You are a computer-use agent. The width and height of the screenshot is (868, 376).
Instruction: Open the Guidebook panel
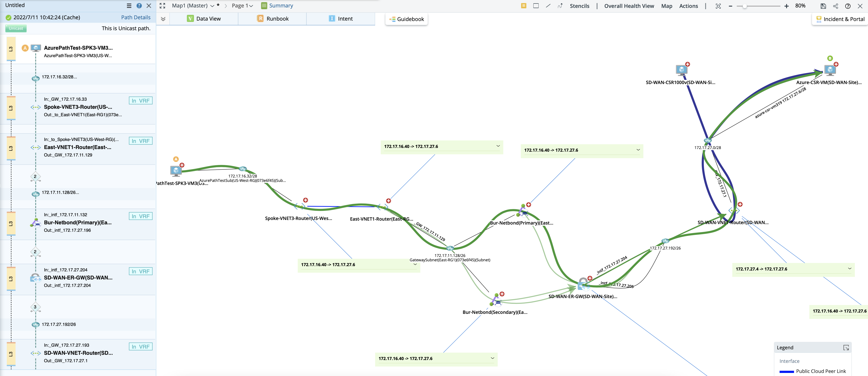[x=406, y=19]
